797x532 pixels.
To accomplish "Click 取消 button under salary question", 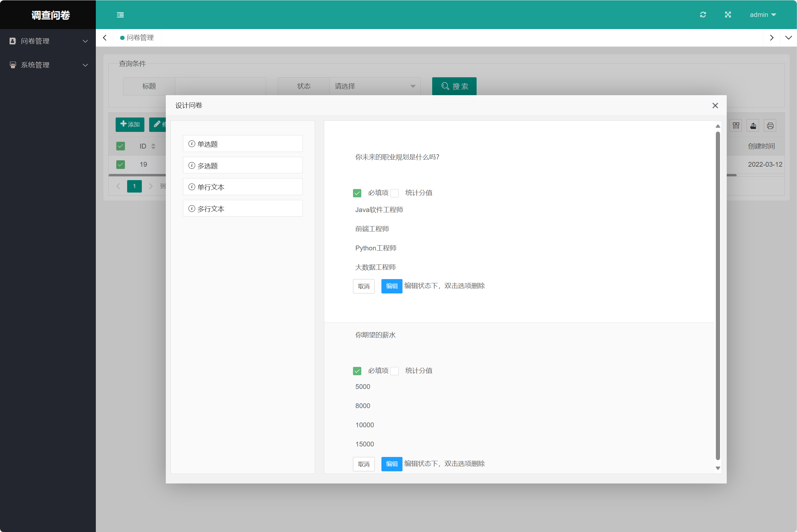I will coord(364,464).
